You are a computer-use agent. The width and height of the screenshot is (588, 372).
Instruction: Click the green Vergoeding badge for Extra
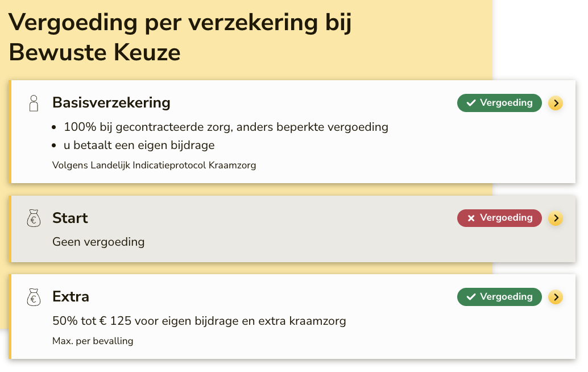tap(499, 297)
